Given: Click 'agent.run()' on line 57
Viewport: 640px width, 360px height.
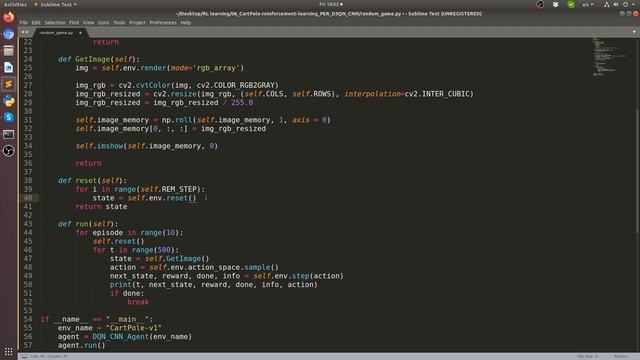Looking at the screenshot, I should point(81,345).
